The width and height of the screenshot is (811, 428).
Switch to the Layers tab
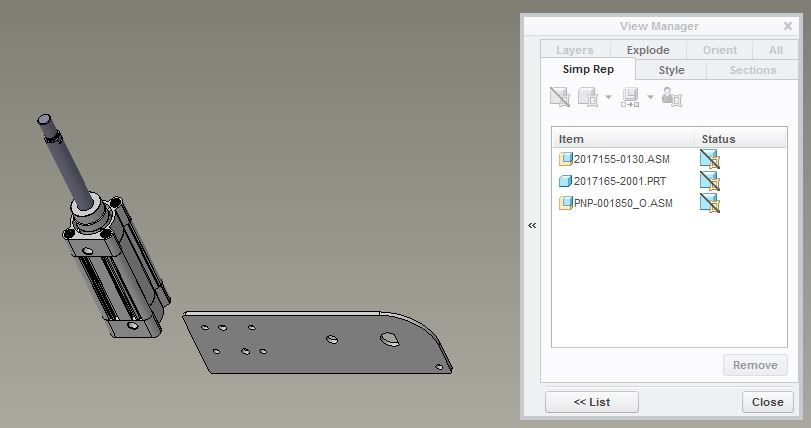click(575, 50)
